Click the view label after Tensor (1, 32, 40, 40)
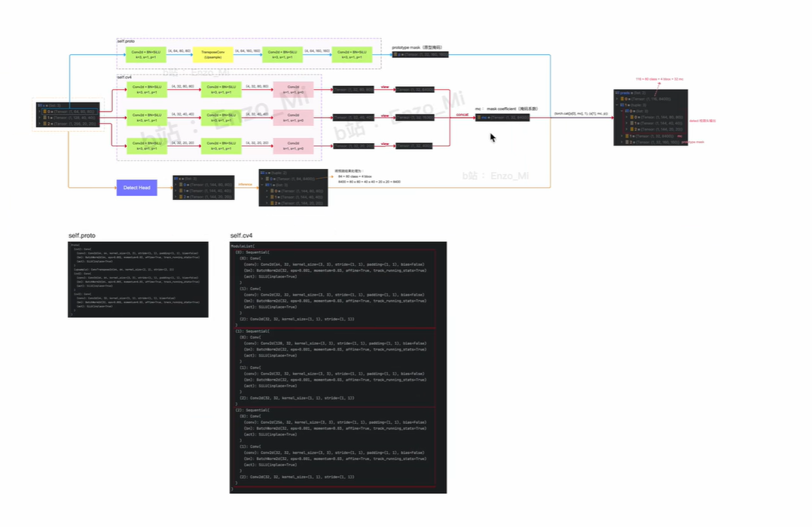This screenshot has width=812, height=527. click(x=385, y=115)
